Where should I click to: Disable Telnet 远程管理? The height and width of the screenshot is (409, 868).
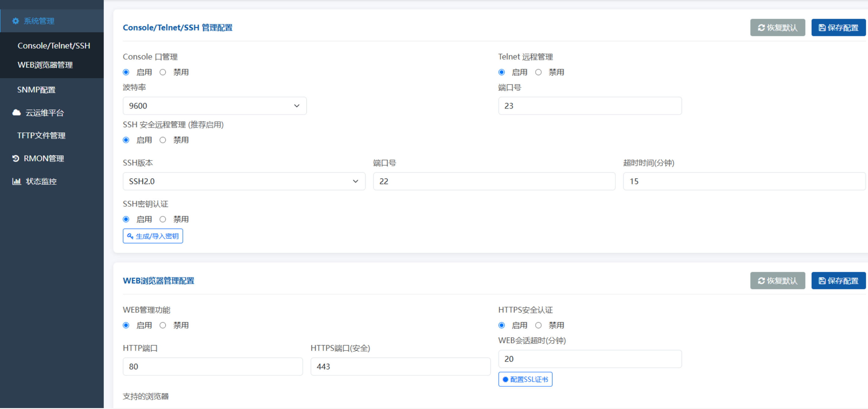538,72
